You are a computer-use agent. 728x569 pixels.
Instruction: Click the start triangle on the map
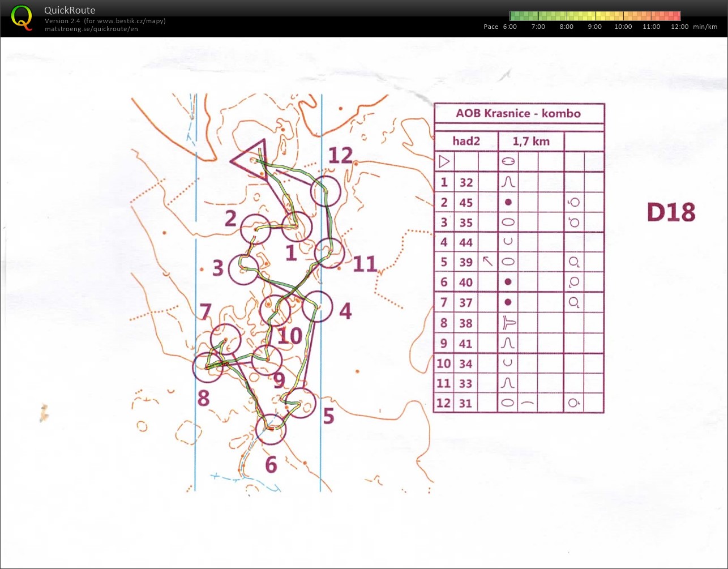pos(252,160)
